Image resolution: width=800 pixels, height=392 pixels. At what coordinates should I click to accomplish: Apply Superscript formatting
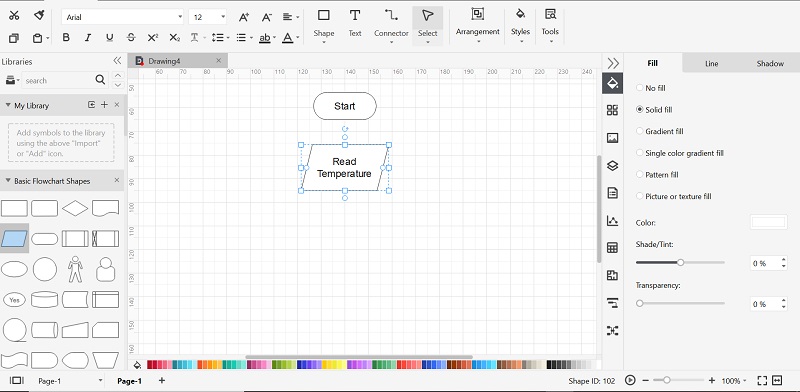153,37
